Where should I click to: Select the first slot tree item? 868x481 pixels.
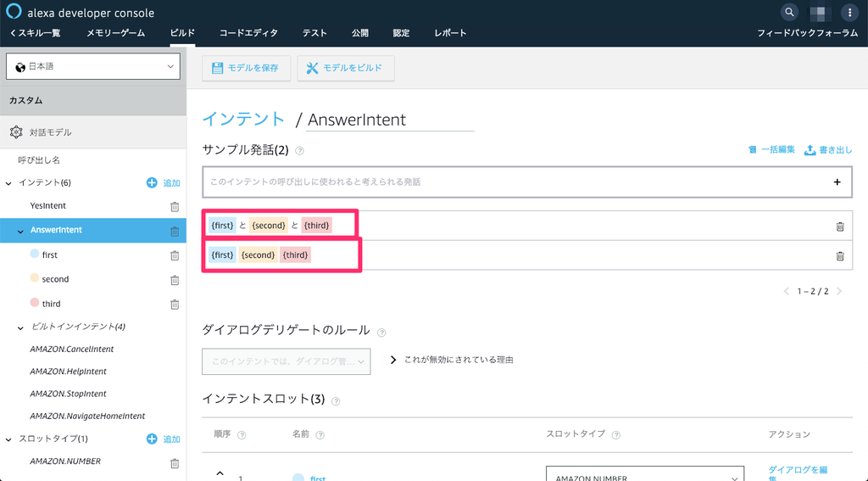50,254
